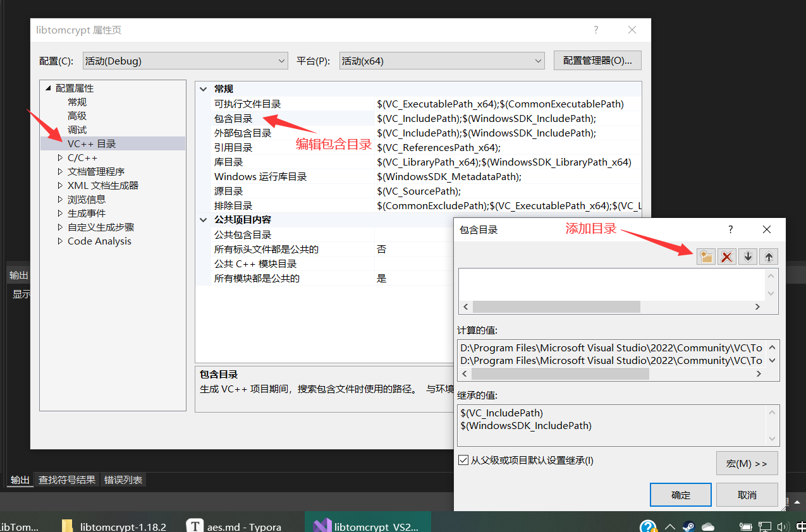
Task: Collapse the 常规 section in the property grid
Action: tap(203, 88)
